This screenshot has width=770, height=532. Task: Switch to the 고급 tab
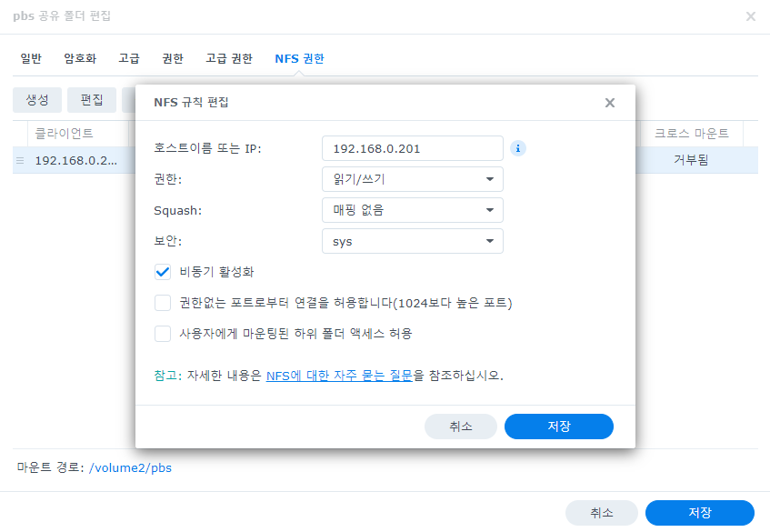pos(129,58)
